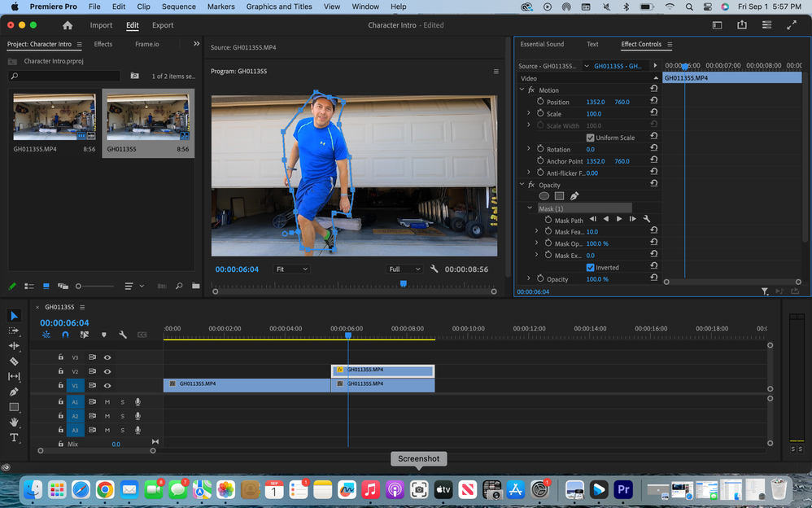Select the Hand tool
Image resolution: width=812 pixels, height=508 pixels.
click(14, 422)
